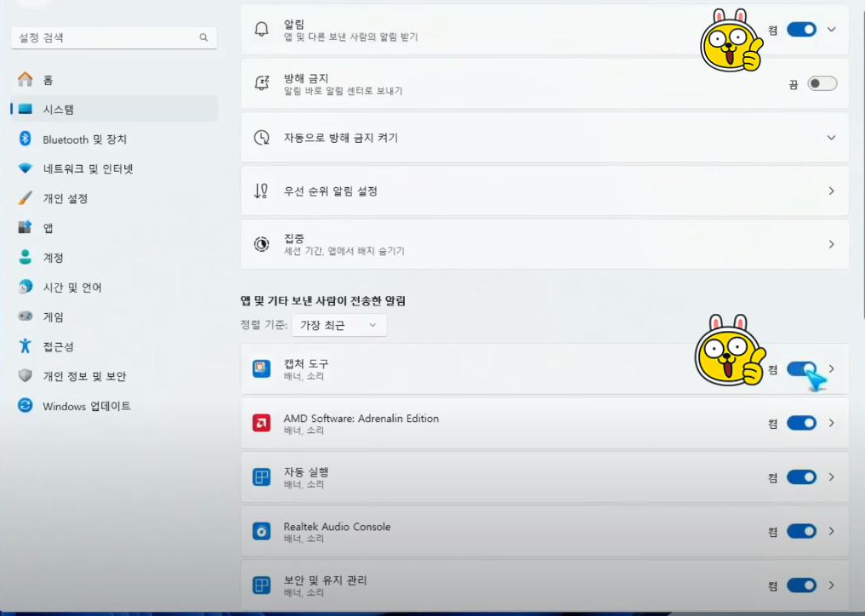
Task: Click the 네트워크 및 인터넷 wifi icon
Action: pos(25,168)
